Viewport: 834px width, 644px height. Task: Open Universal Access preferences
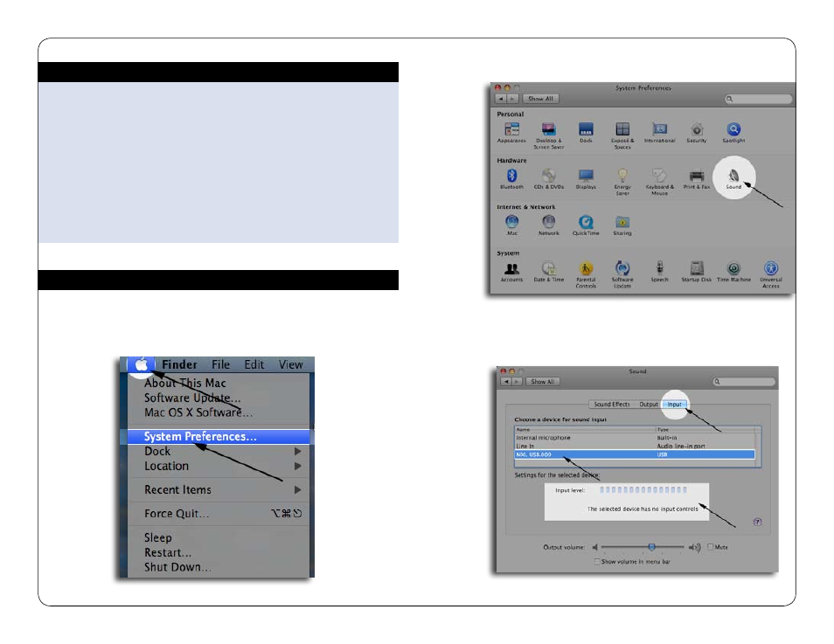pyautogui.click(x=771, y=274)
